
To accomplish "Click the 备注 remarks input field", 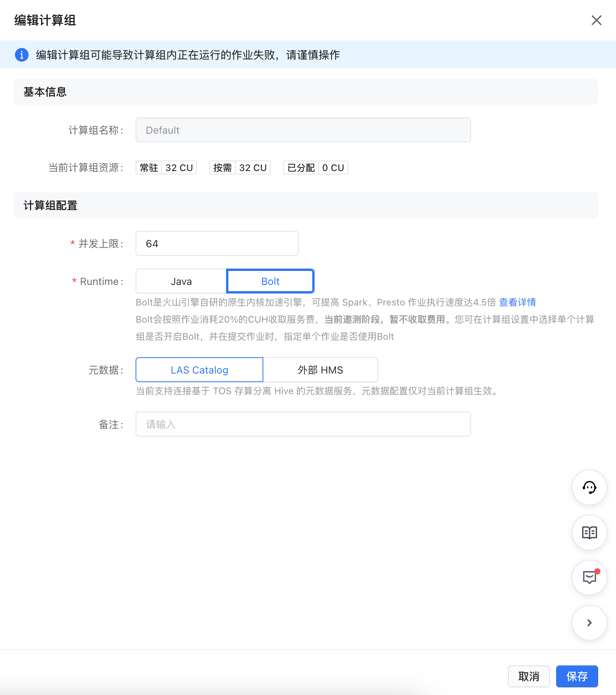I will click(x=303, y=424).
